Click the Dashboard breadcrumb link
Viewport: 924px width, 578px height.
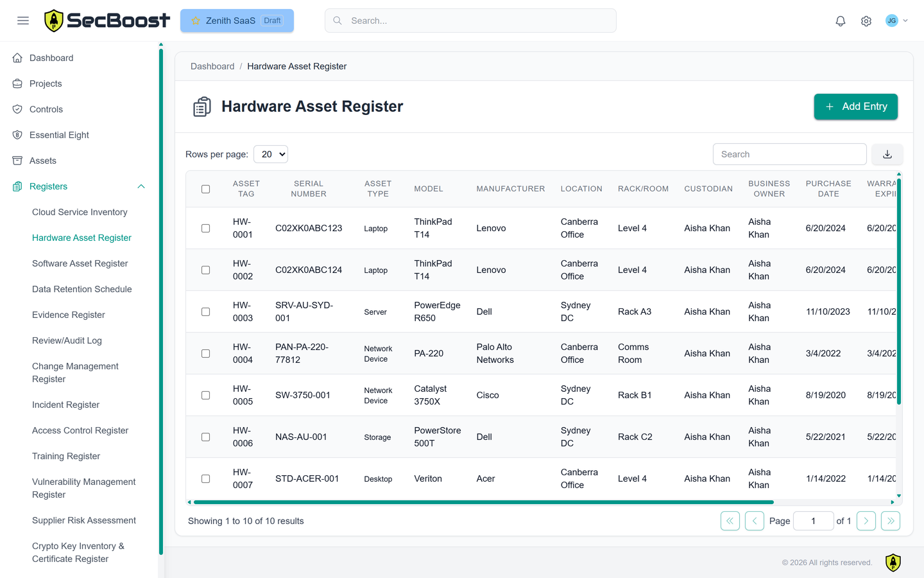212,66
